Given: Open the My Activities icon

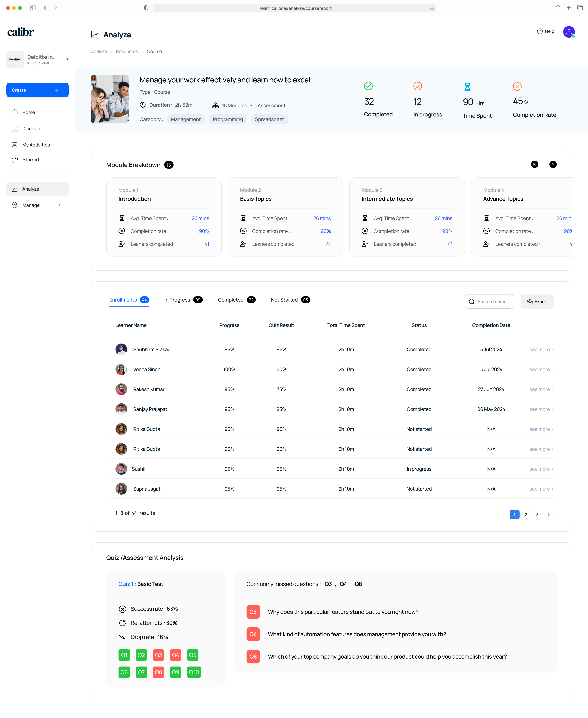Looking at the screenshot, I should 15,145.
